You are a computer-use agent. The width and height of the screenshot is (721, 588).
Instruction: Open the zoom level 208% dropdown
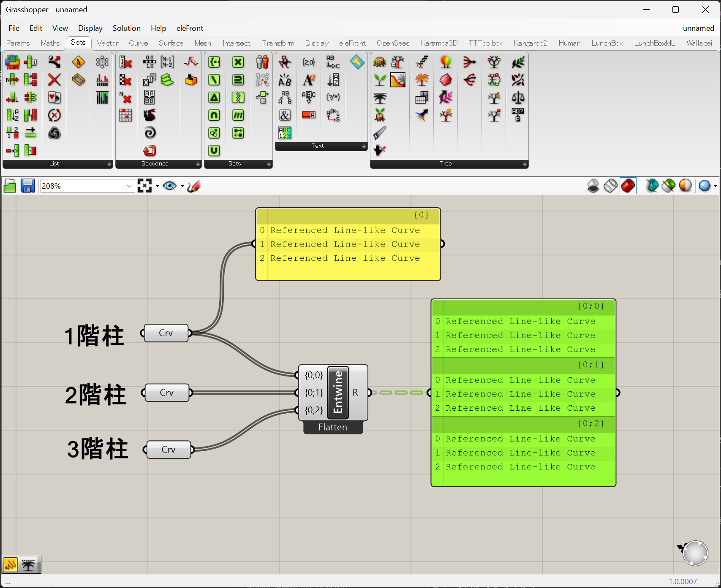pos(129,186)
